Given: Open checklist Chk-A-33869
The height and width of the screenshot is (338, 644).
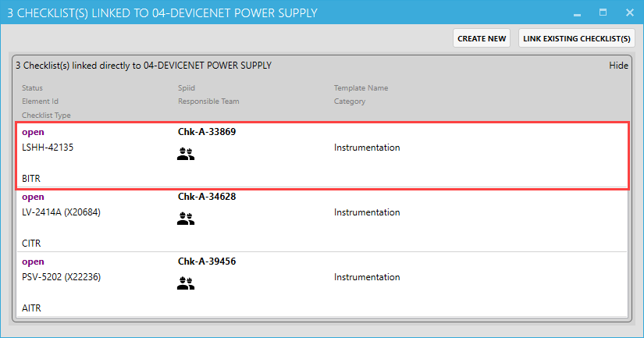Looking at the screenshot, I should click(207, 132).
